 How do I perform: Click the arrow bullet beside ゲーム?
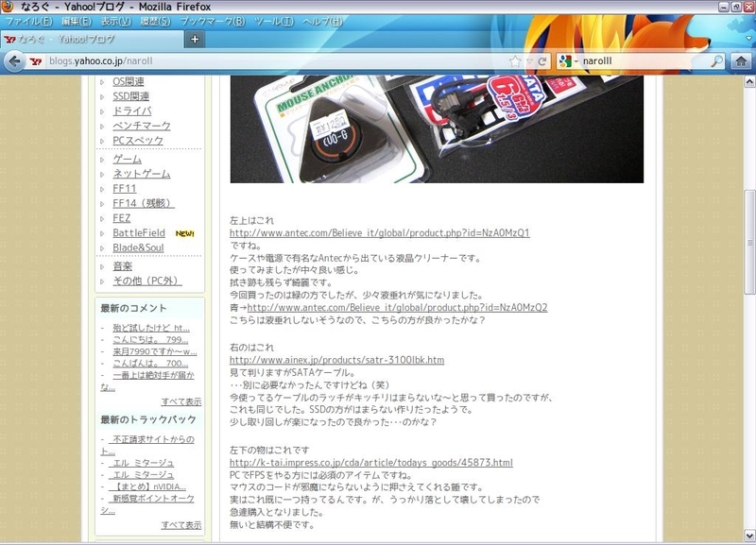pos(102,160)
